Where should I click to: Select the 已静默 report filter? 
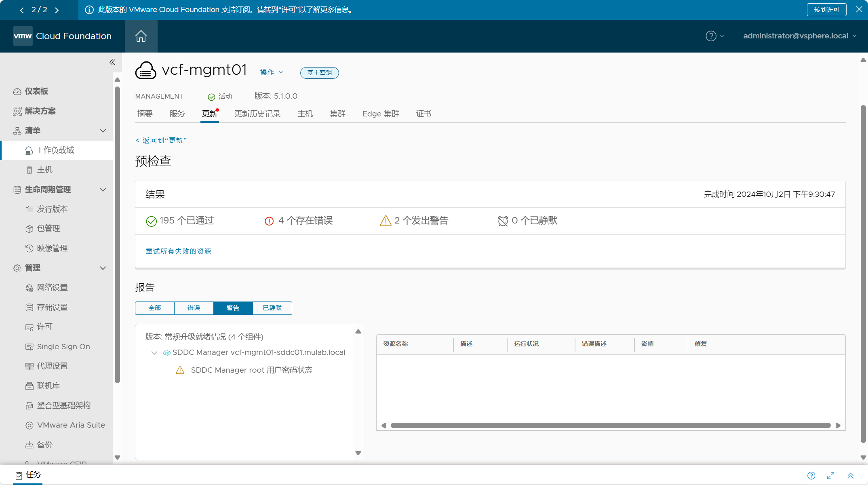pos(272,308)
